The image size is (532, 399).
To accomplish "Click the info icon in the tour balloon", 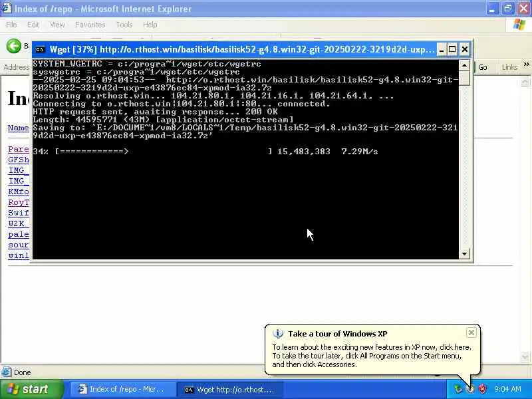I will click(x=277, y=334).
